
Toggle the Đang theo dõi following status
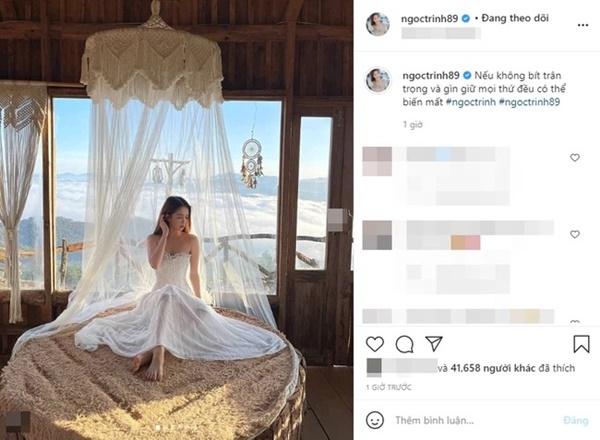pos(515,18)
